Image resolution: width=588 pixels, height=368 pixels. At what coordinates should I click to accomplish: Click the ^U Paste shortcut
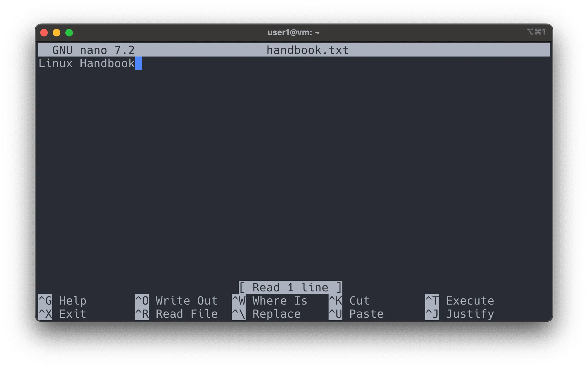(x=356, y=314)
